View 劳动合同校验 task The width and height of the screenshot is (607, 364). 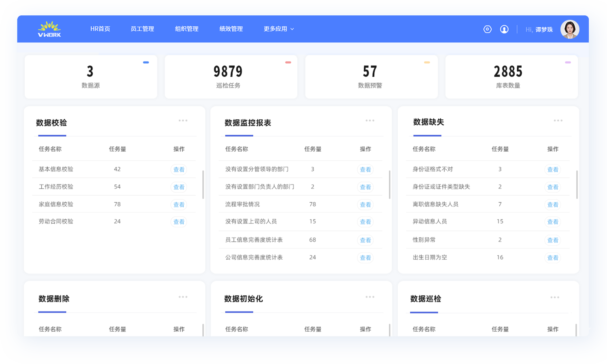pos(179,222)
